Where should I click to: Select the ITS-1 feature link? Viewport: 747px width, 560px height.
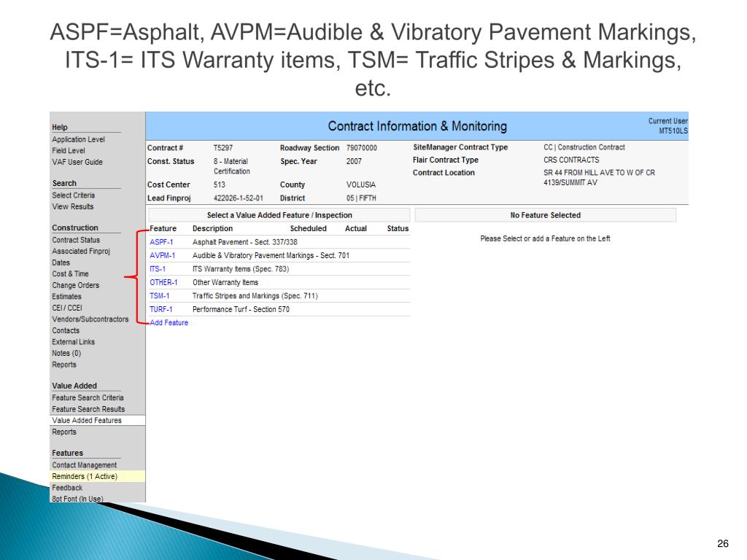click(158, 269)
